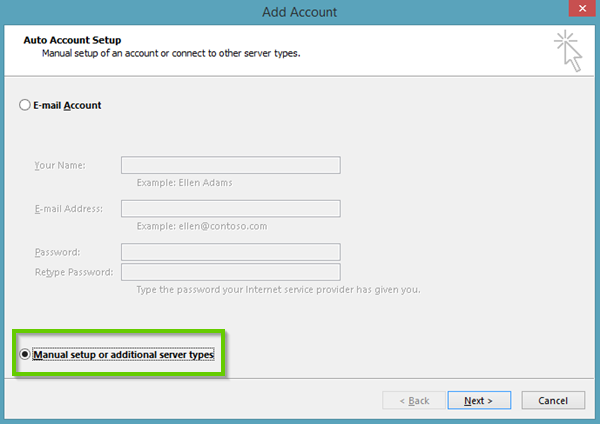Image resolution: width=600 pixels, height=424 pixels.
Task: Click into the Password field
Action: pos(230,252)
